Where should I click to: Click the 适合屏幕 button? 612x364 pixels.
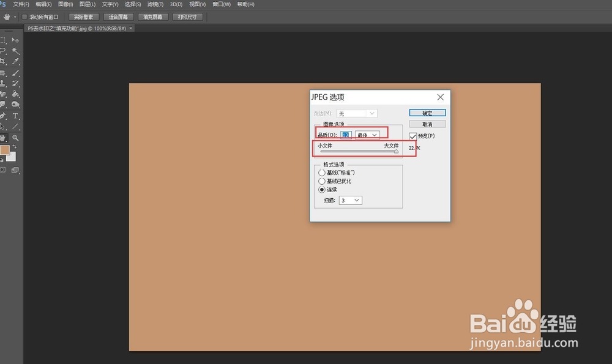[x=118, y=17]
